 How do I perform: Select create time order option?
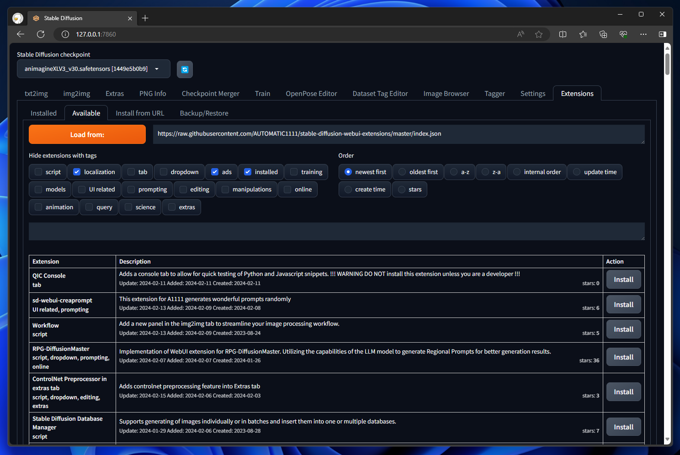348,190
